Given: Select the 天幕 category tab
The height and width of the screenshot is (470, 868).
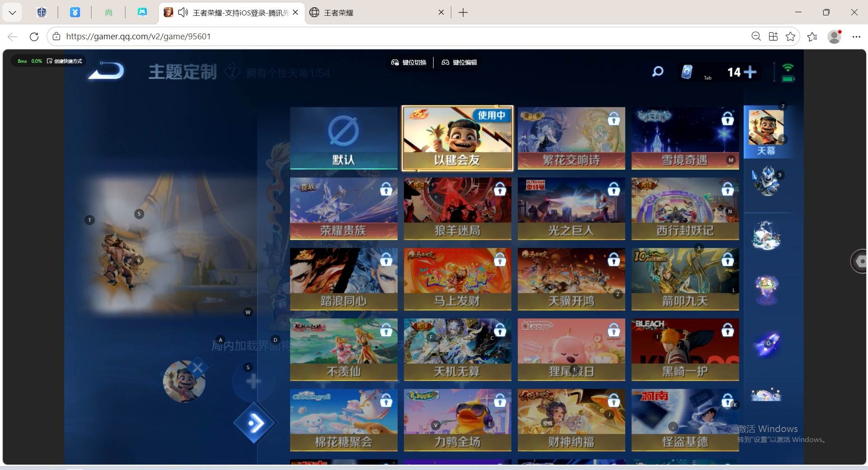Looking at the screenshot, I should coord(766,132).
